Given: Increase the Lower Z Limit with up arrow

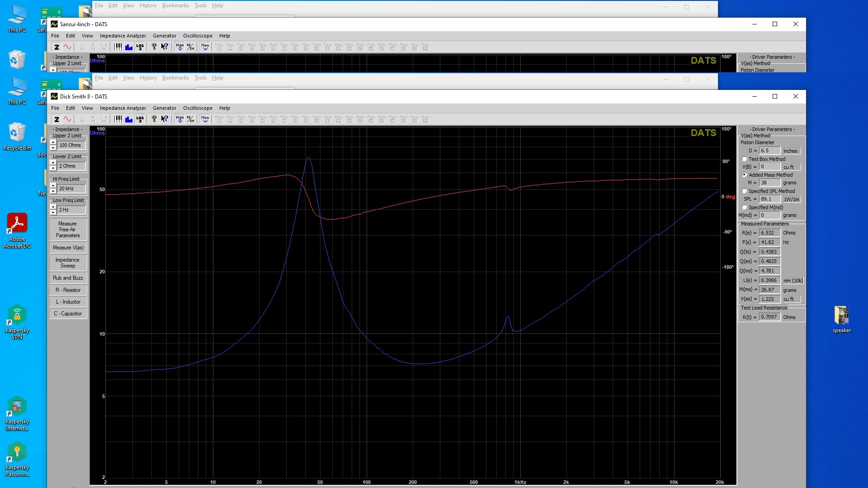Looking at the screenshot, I should click(53, 163).
